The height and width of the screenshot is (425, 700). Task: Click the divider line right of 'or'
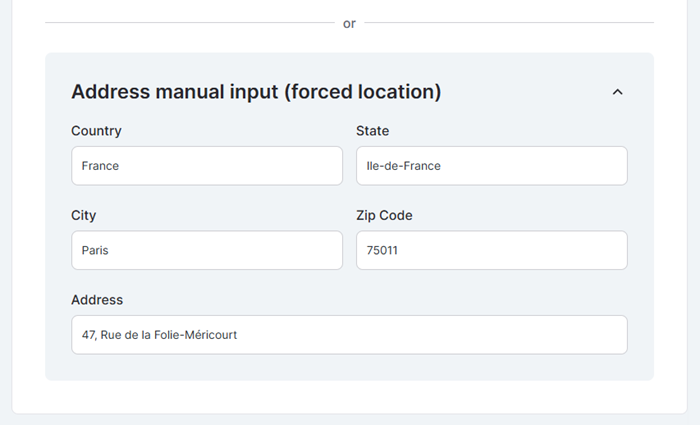[508, 23]
